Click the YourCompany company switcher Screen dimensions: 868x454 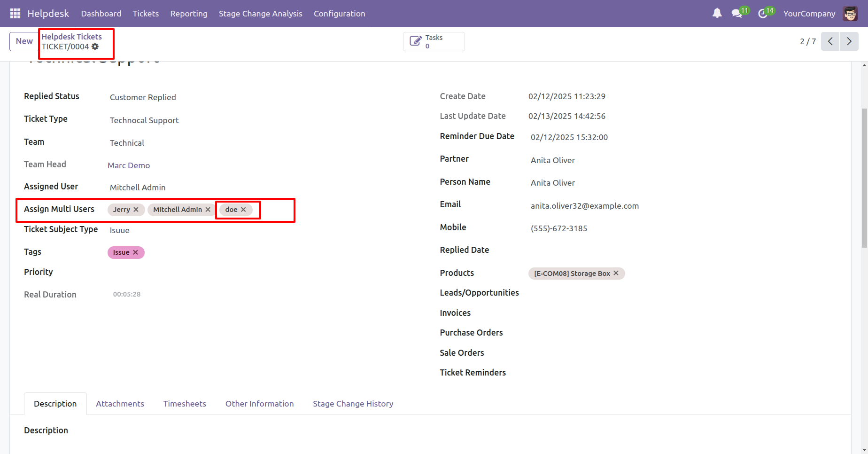[809, 14]
